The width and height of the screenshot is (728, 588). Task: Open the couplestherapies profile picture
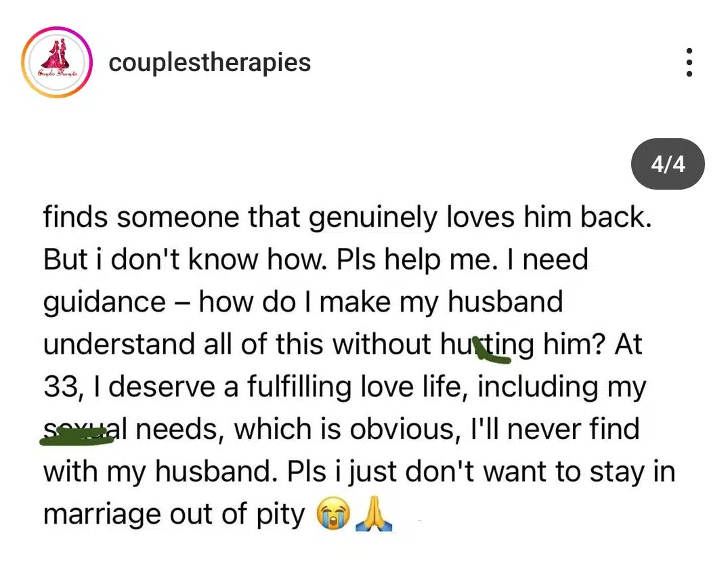[57, 62]
